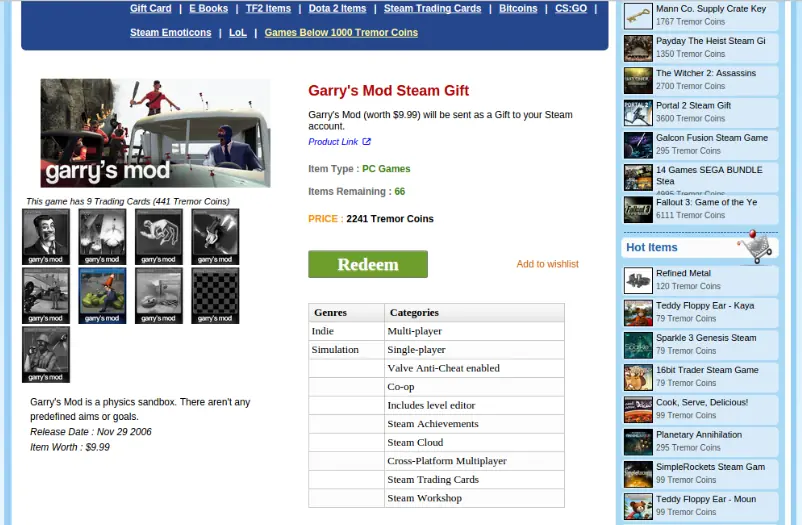Select the Indie genre cell

point(346,331)
